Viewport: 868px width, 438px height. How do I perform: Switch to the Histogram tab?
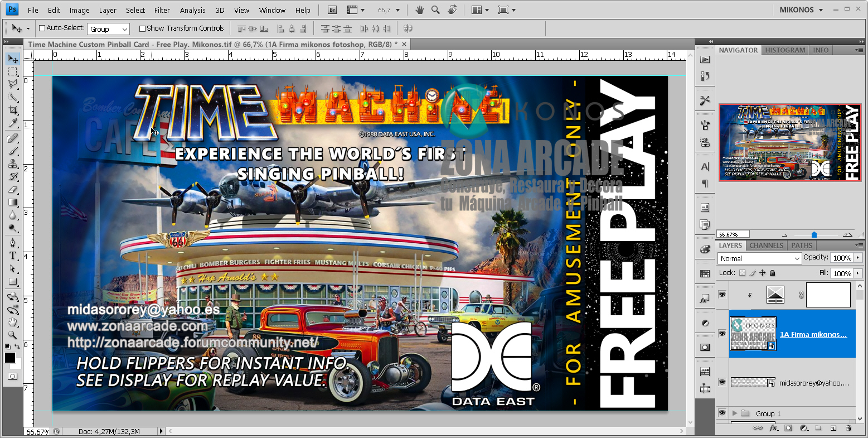click(785, 50)
